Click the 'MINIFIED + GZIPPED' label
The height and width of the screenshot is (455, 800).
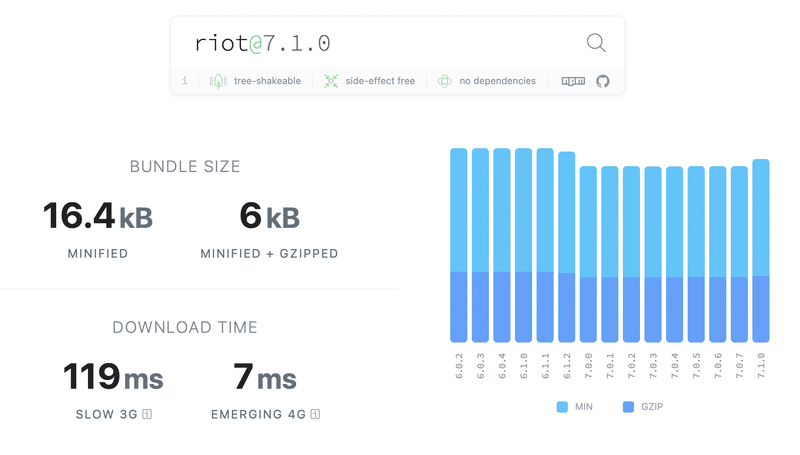point(269,254)
